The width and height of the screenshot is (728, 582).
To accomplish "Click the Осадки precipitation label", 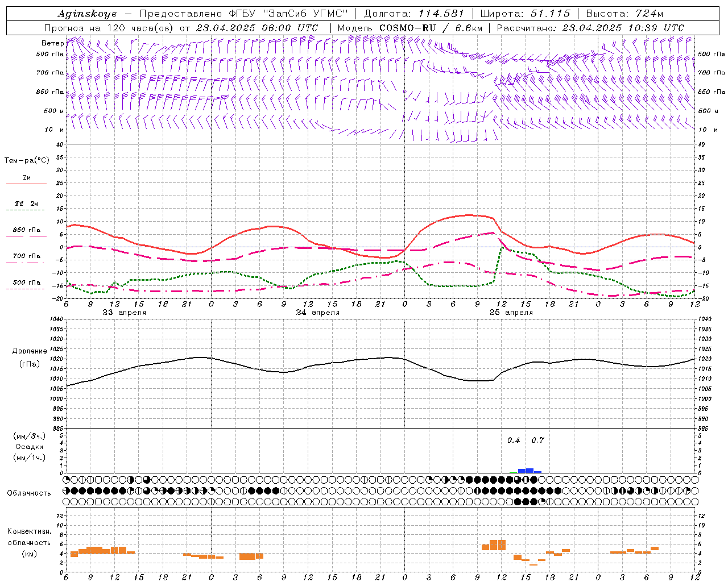I will pos(30,447).
